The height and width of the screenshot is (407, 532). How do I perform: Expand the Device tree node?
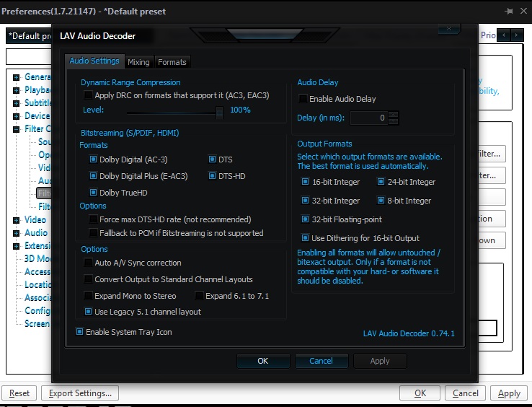pyautogui.click(x=16, y=116)
